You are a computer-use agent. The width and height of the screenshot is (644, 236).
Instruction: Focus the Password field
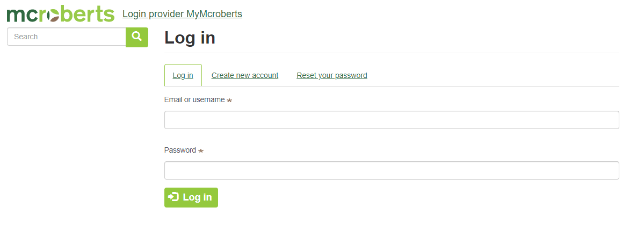tap(392, 170)
